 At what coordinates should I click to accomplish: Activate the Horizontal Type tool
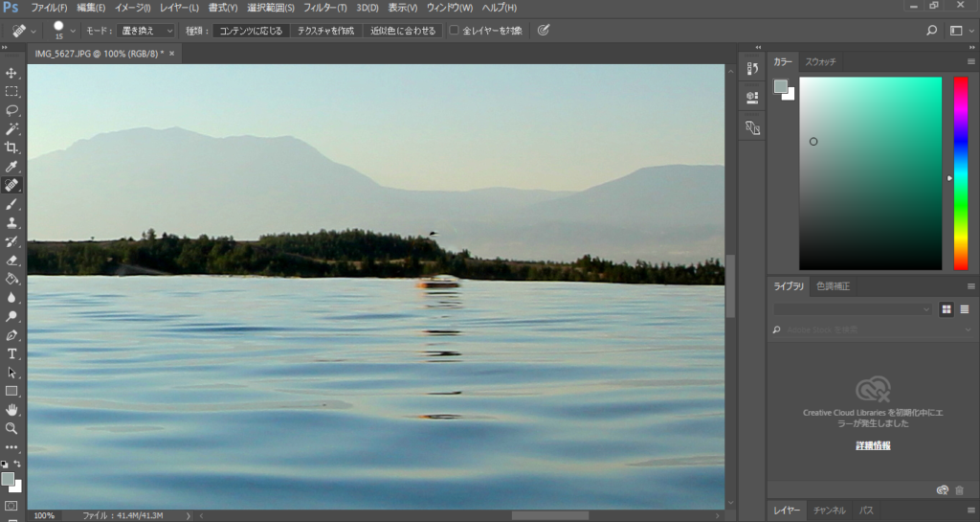coord(11,353)
